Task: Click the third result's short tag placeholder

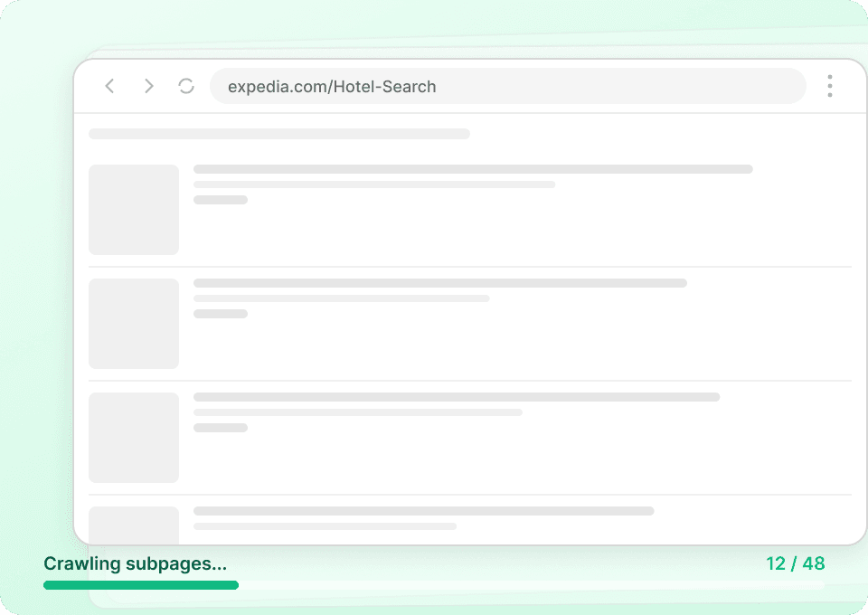Action: pyautogui.click(x=221, y=428)
